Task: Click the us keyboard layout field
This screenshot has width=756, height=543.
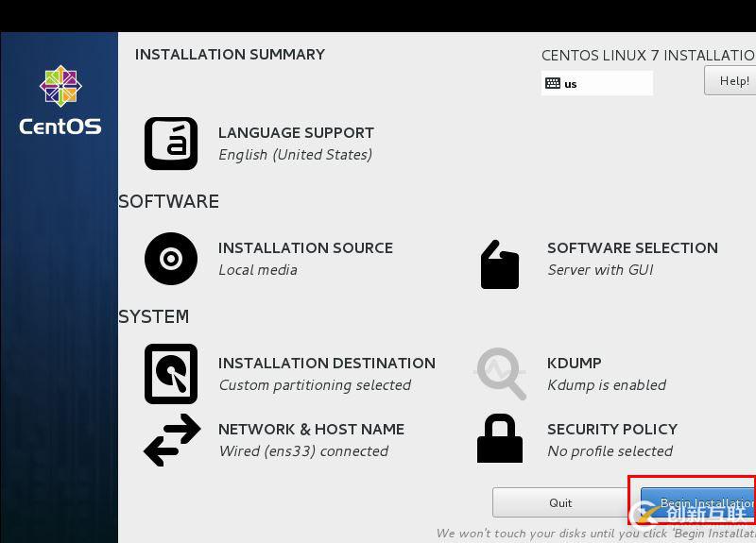Action: (x=597, y=83)
